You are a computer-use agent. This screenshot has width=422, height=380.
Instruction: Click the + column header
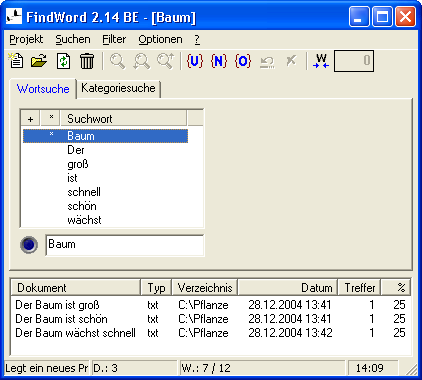(x=30, y=119)
